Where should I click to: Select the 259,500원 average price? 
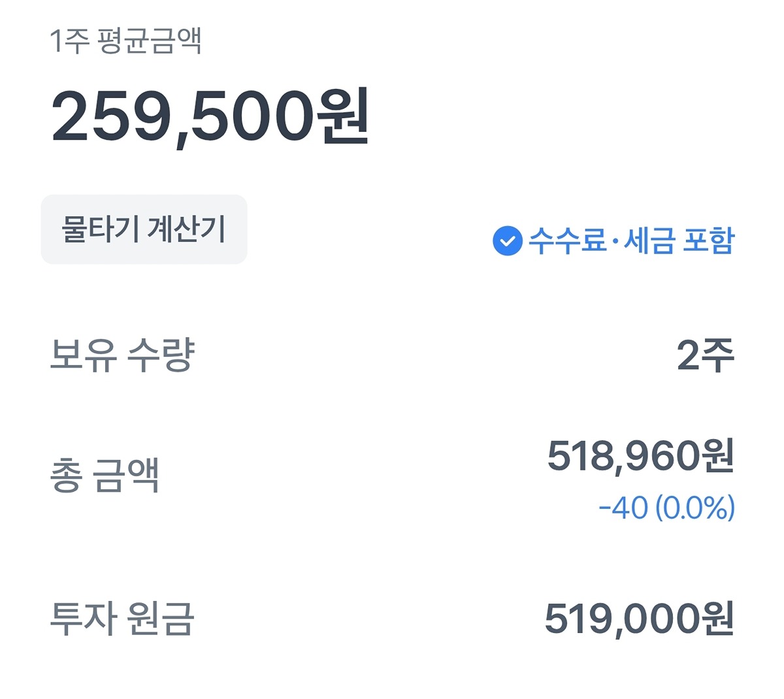tap(210, 118)
